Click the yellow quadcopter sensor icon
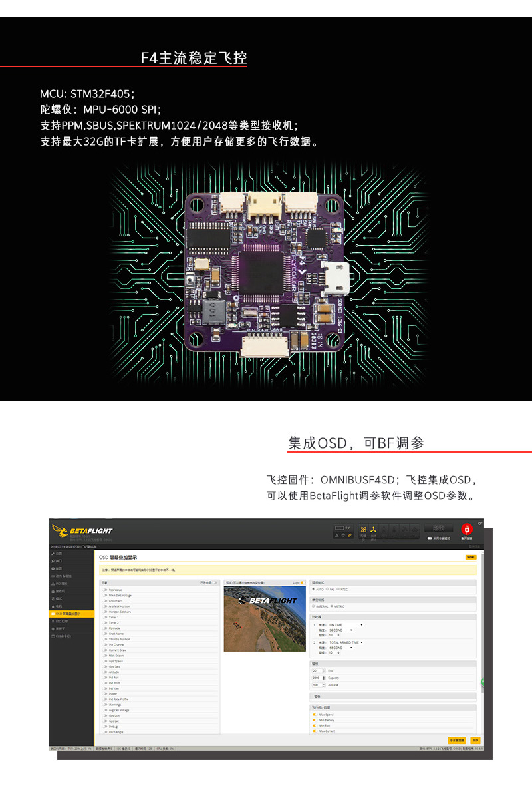The height and width of the screenshot is (792, 532). pyautogui.click(x=364, y=530)
